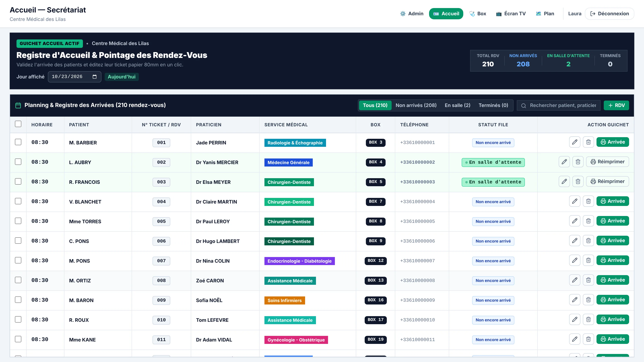Tick the checkbox for M. PONS
The image size is (644, 362).
[18, 261]
